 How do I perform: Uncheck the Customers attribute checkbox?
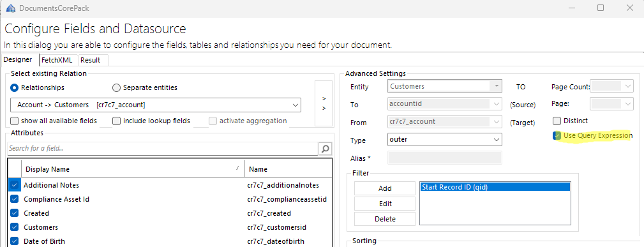(15, 227)
